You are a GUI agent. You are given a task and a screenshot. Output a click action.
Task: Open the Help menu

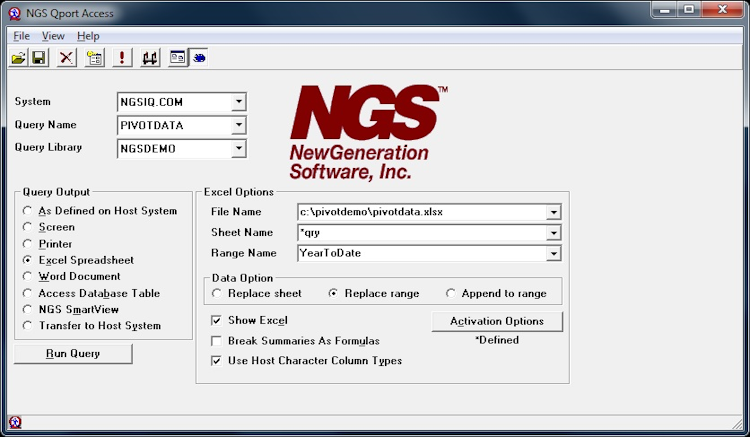(88, 36)
